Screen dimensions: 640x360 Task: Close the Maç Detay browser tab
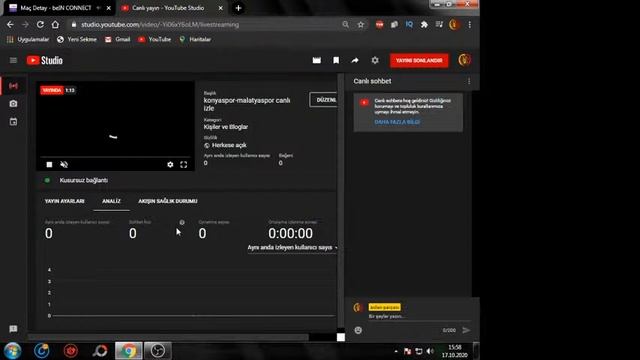pos(109,8)
